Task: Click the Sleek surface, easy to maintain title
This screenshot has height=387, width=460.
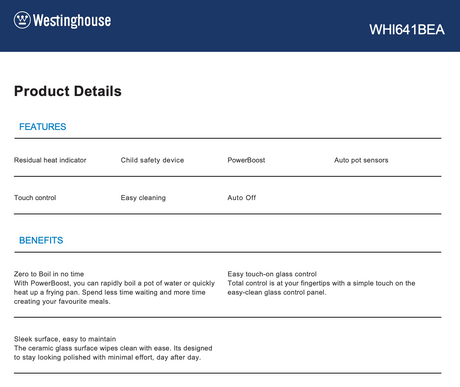Action: click(65, 339)
